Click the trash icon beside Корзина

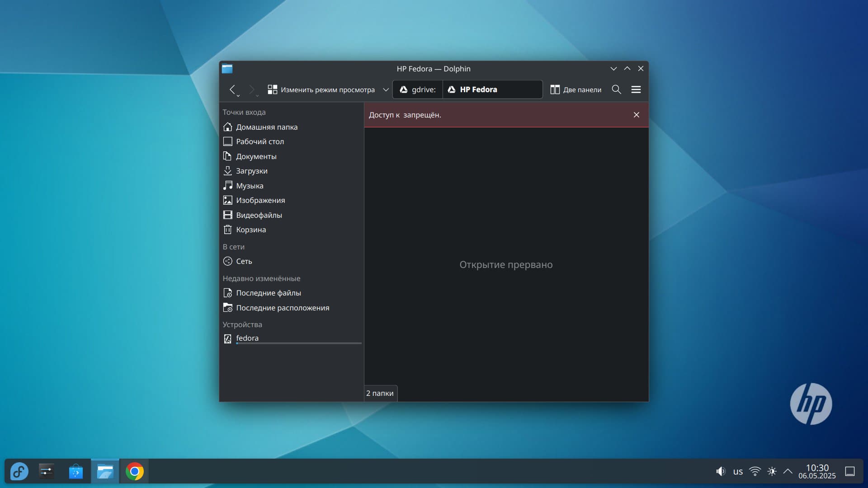click(227, 230)
